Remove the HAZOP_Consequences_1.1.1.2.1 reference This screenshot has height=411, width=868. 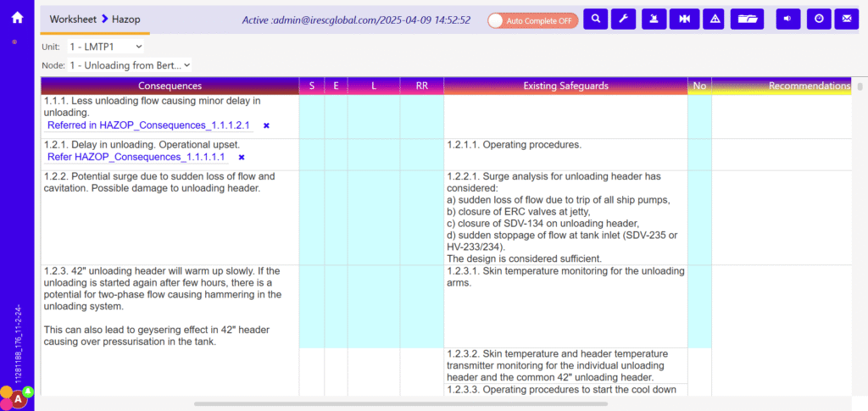[x=266, y=125]
